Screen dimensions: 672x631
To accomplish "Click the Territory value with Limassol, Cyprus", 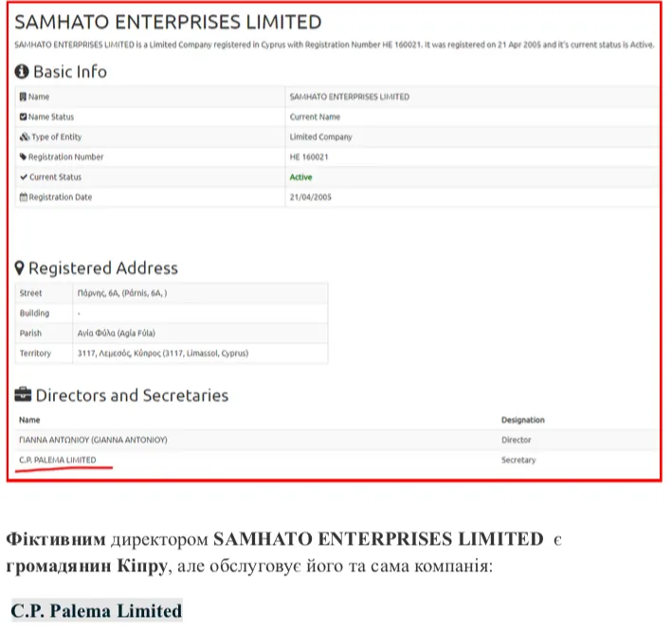I will [x=163, y=353].
